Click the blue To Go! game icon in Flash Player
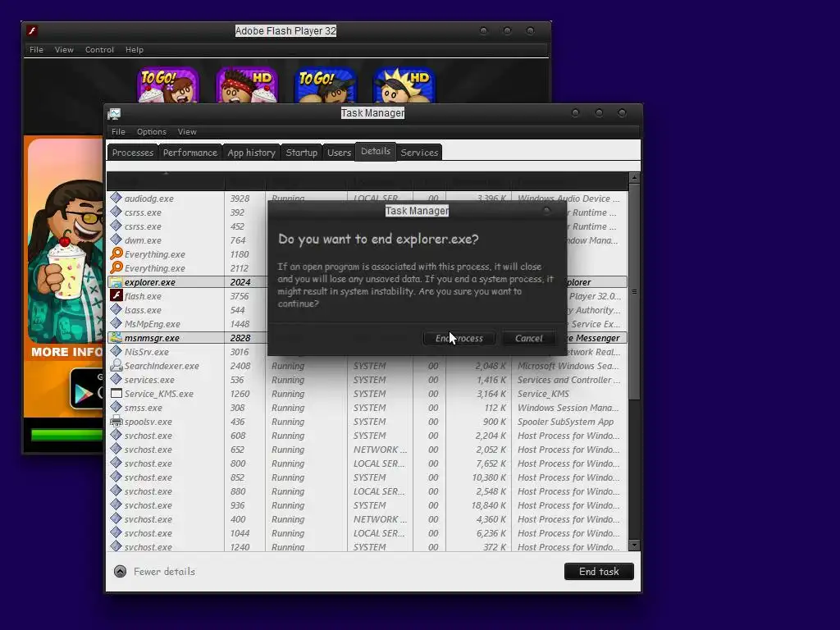The width and height of the screenshot is (840, 630). [x=325, y=84]
